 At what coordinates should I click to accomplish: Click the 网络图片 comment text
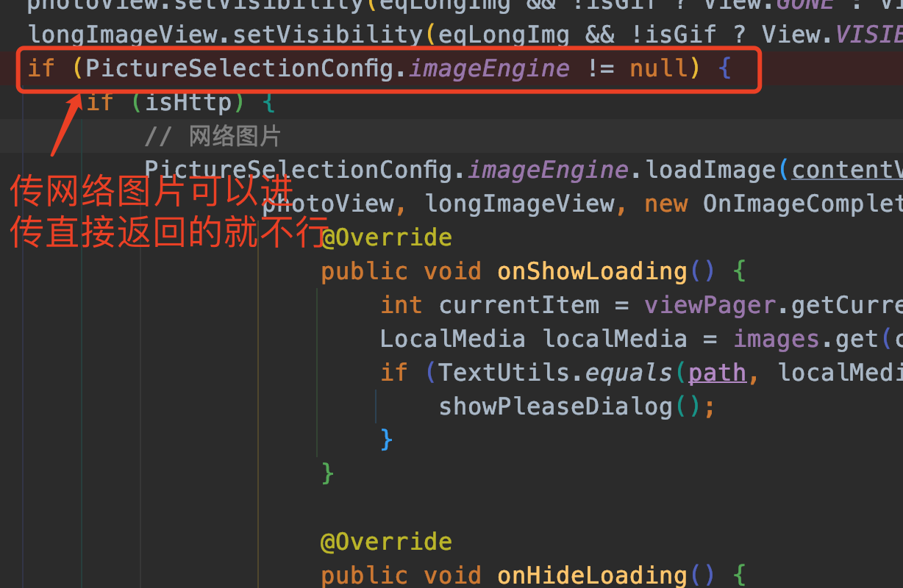click(235, 136)
